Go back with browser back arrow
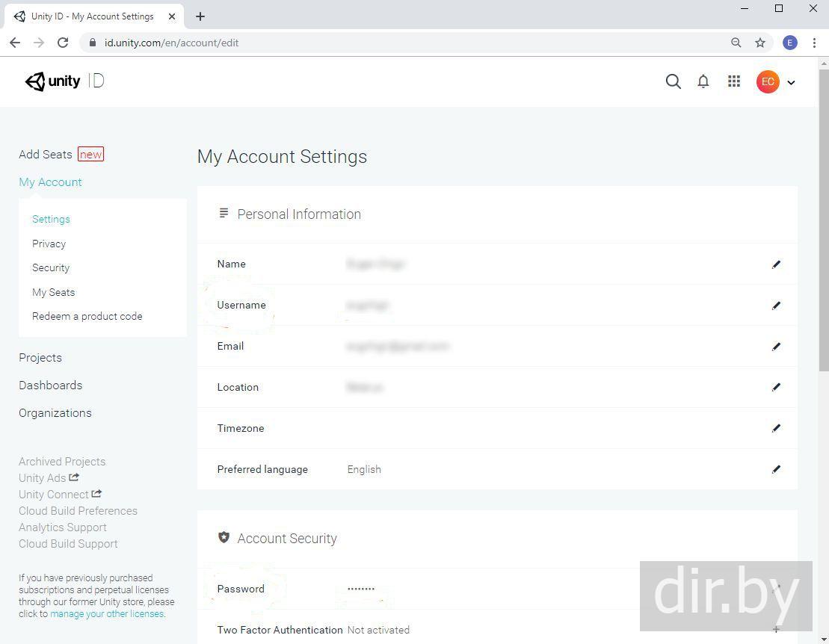 click(15, 43)
